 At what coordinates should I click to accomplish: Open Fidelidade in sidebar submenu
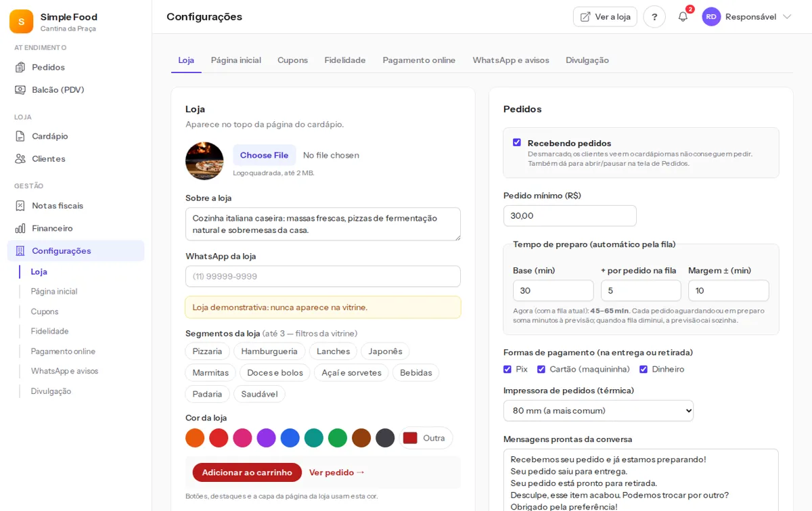[x=50, y=331]
